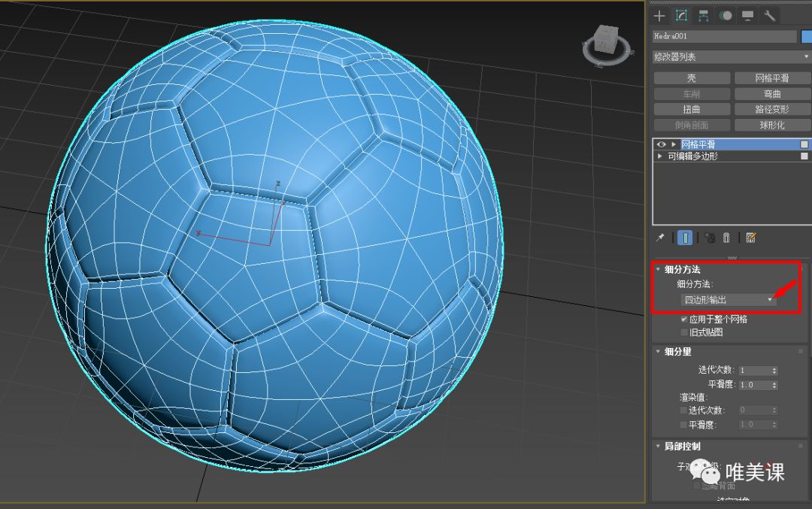The width and height of the screenshot is (812, 509).
Task: Click the Pin Stack icon
Action: [x=660, y=238]
